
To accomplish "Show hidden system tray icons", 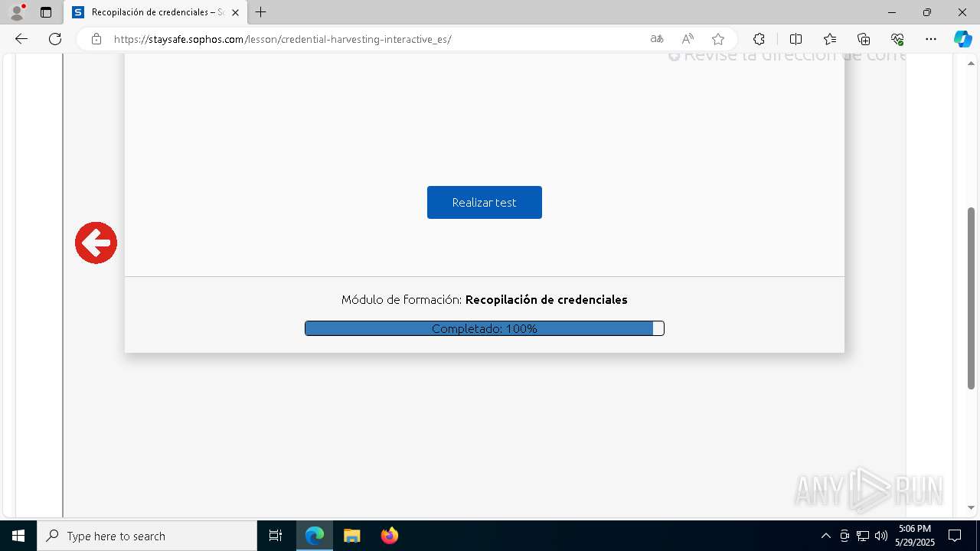I will pyautogui.click(x=825, y=536).
